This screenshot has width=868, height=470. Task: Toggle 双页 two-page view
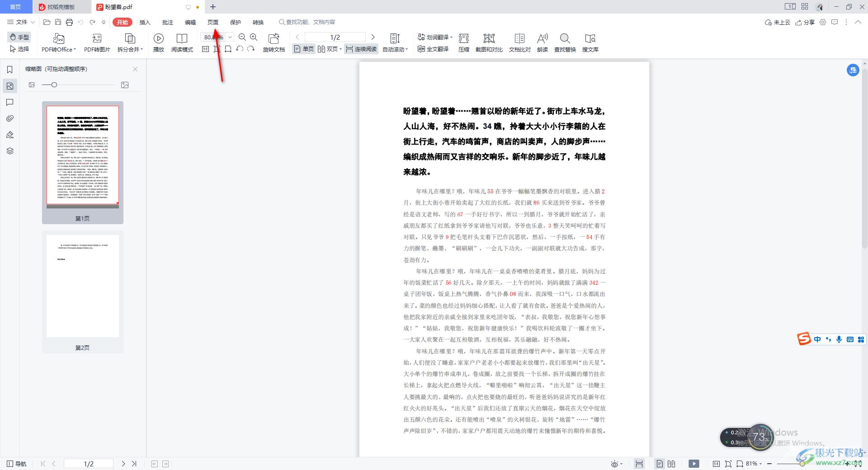(330, 49)
